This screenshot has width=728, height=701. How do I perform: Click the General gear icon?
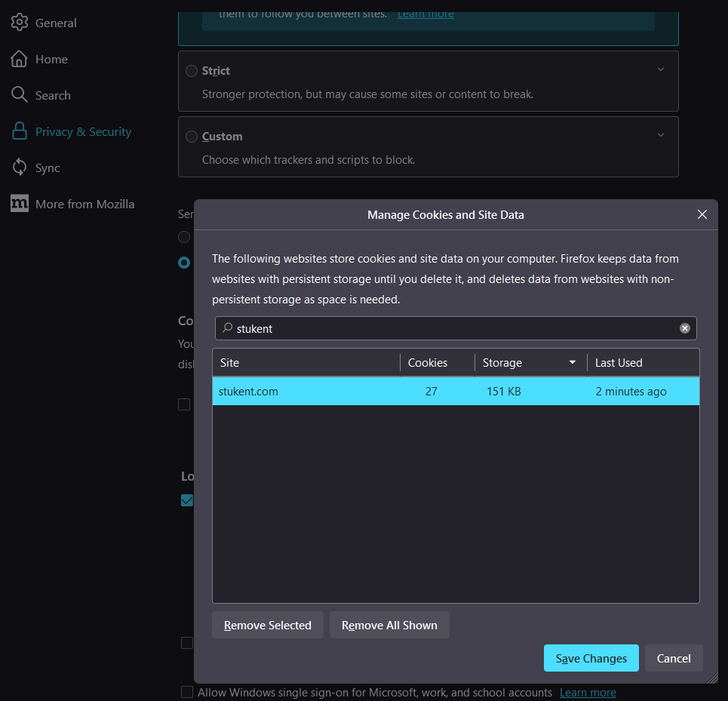(x=20, y=23)
